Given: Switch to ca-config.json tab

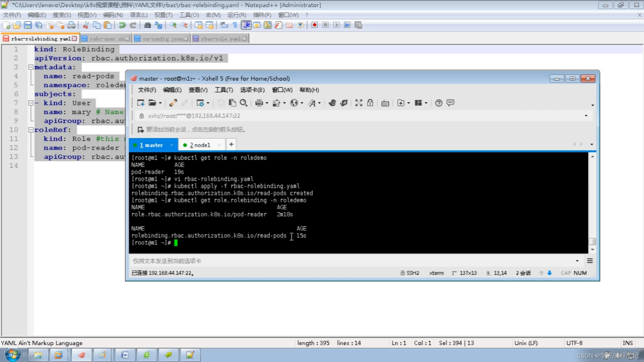Looking at the screenshot, I should click(x=162, y=39).
